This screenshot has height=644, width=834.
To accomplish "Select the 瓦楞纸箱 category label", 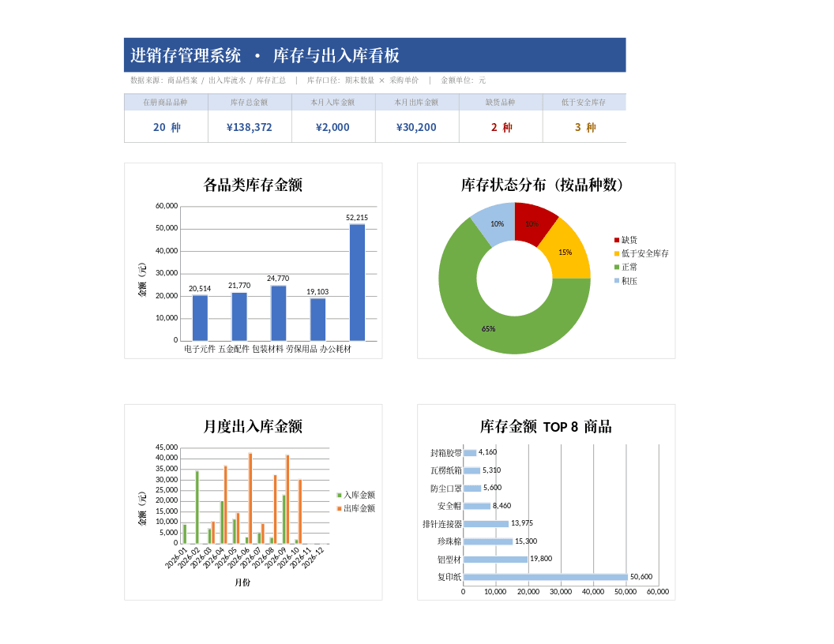I will point(446,470).
